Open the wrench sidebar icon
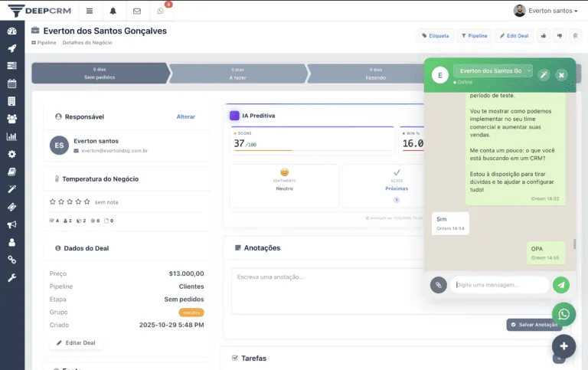588x370 pixels. (12, 277)
